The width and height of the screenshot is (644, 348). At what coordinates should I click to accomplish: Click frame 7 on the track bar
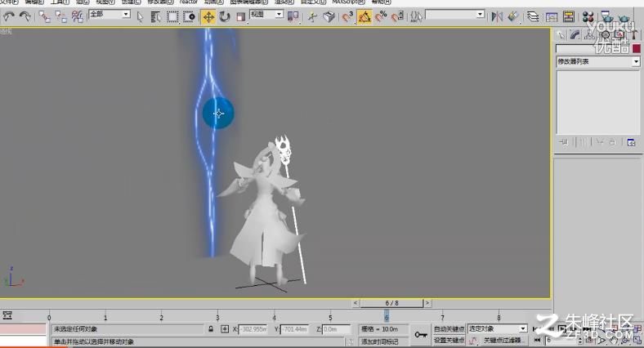tap(442, 316)
